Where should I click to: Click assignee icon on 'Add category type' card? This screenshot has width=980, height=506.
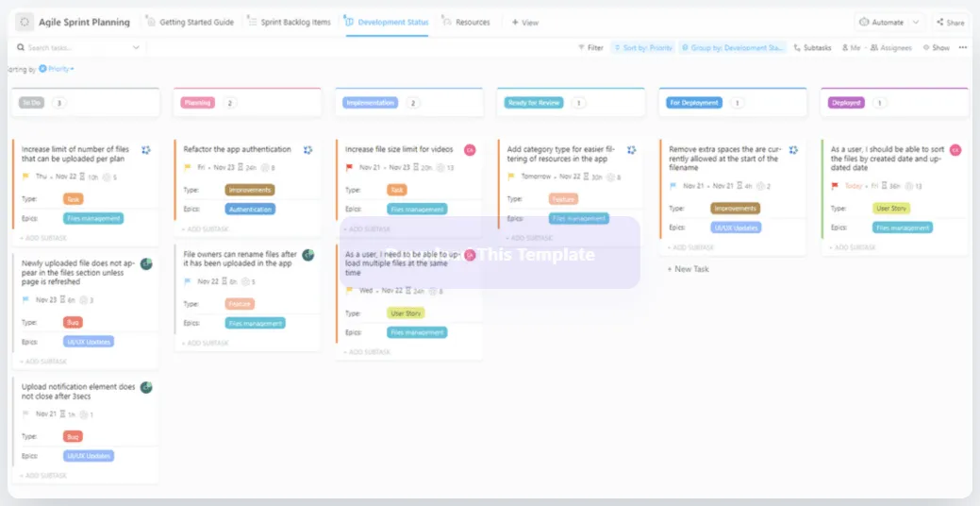631,150
